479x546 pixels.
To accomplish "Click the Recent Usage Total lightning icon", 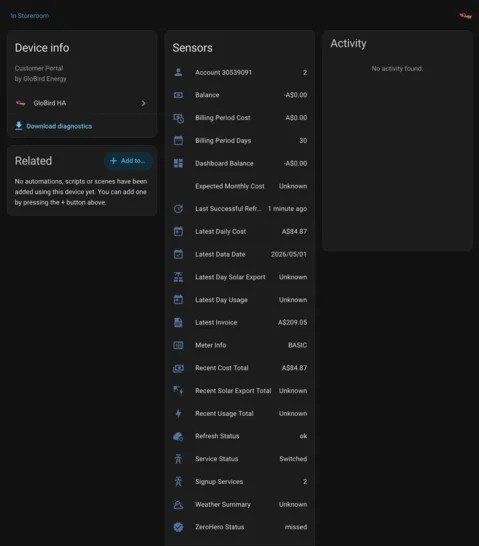I will pyautogui.click(x=178, y=413).
